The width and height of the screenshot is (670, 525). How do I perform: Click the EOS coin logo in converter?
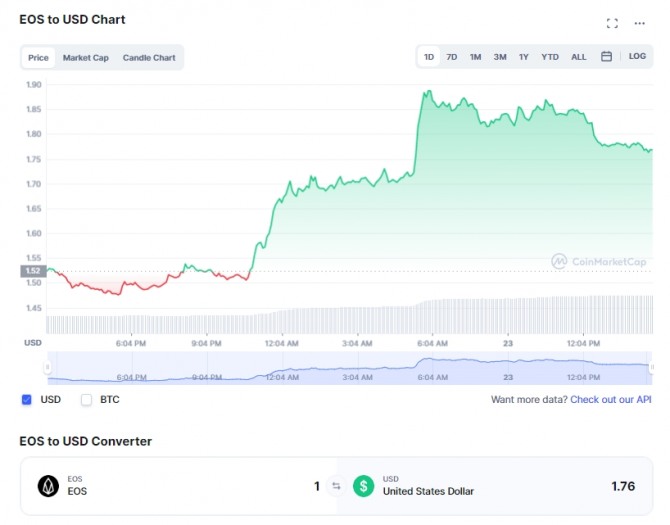(48, 487)
